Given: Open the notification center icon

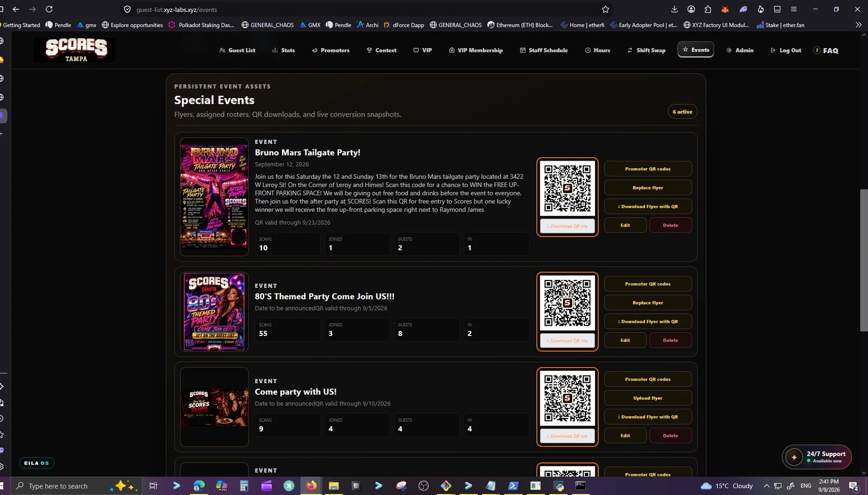Looking at the screenshot, I should click(x=853, y=486).
